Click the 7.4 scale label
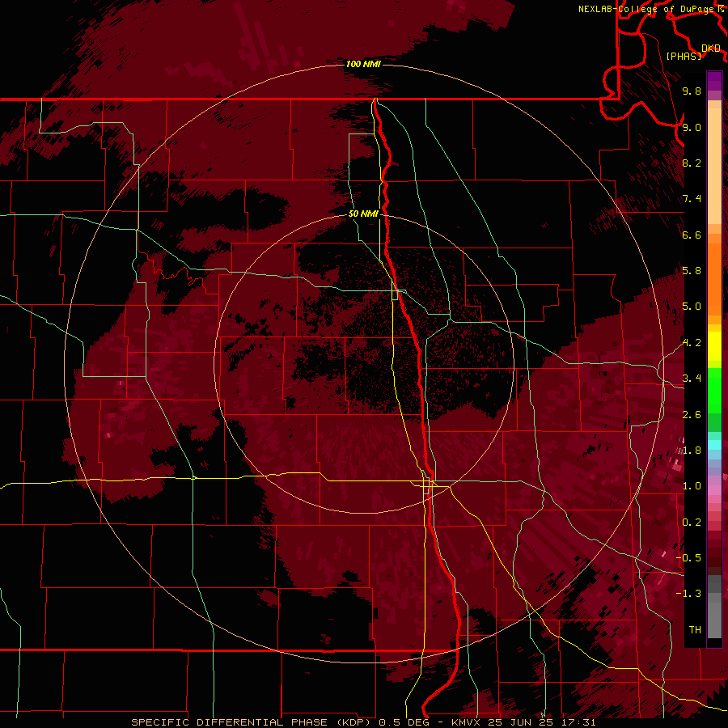 [692, 199]
